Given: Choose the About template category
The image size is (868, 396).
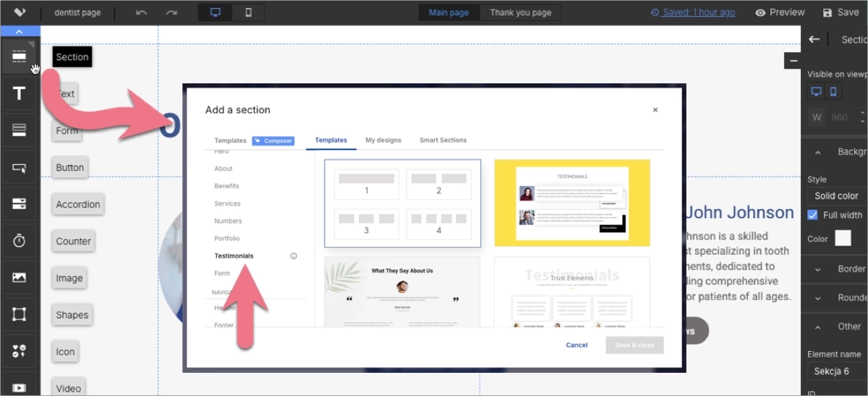Looking at the screenshot, I should pyautogui.click(x=224, y=169).
